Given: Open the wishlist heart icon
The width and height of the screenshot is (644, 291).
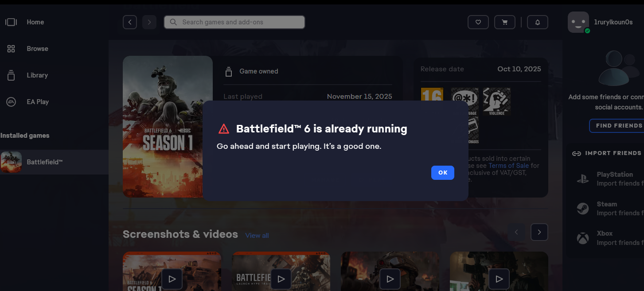Looking at the screenshot, I should coord(478,22).
